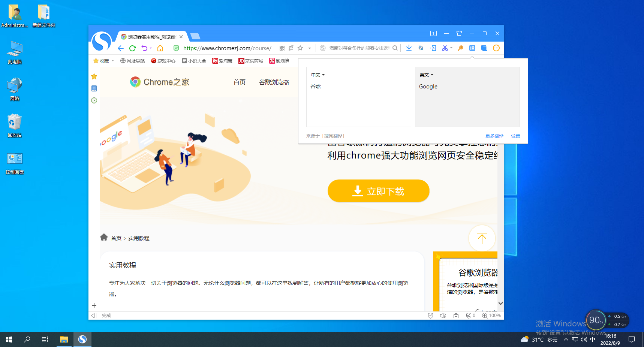Screen dimensions: 644x347
Task: Open the orange more extensions icon
Action: pyautogui.click(x=496, y=48)
